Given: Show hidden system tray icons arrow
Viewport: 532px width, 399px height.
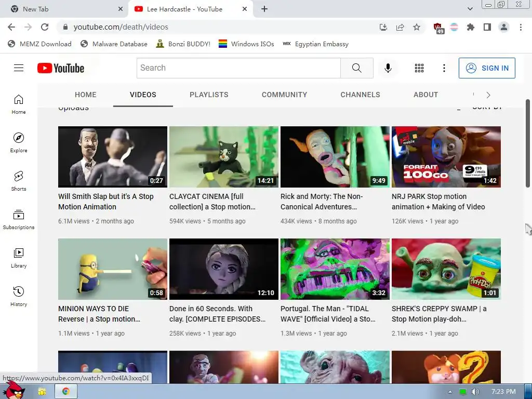Looking at the screenshot, I should coord(450,392).
